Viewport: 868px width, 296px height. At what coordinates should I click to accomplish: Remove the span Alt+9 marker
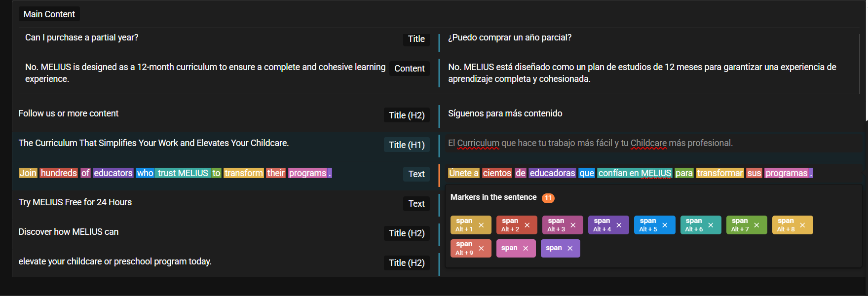[x=481, y=248]
